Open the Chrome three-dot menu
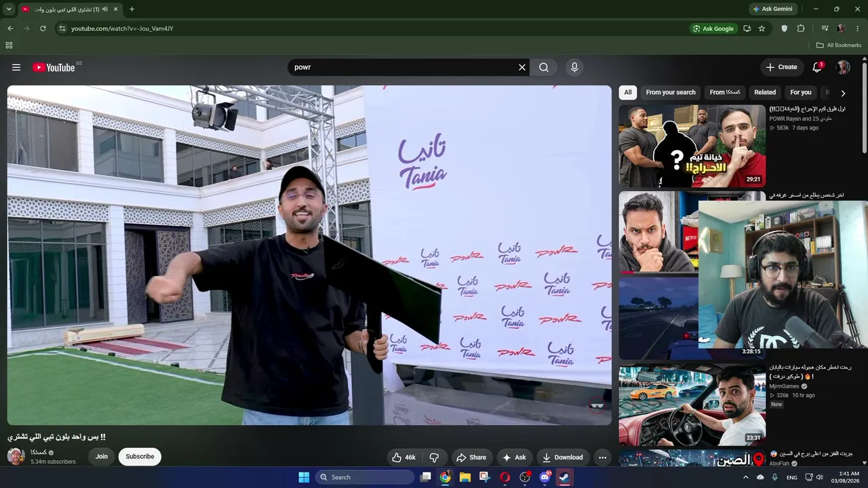The image size is (868, 488). 858,28
